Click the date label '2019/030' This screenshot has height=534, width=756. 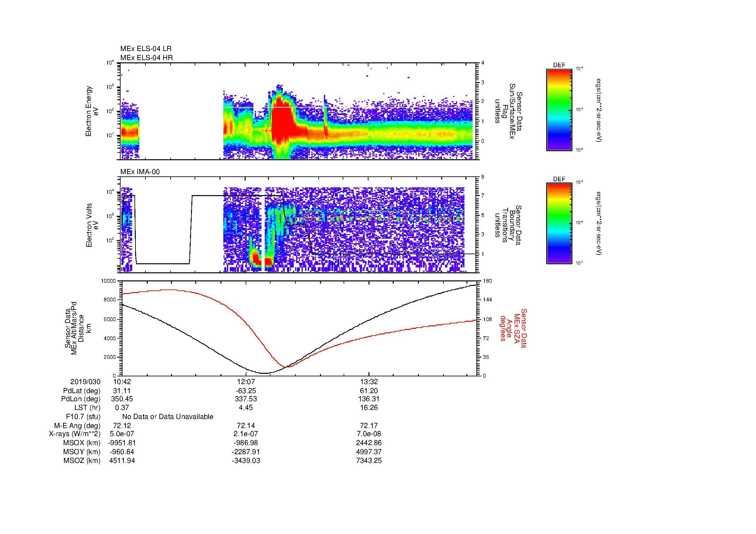click(85, 382)
